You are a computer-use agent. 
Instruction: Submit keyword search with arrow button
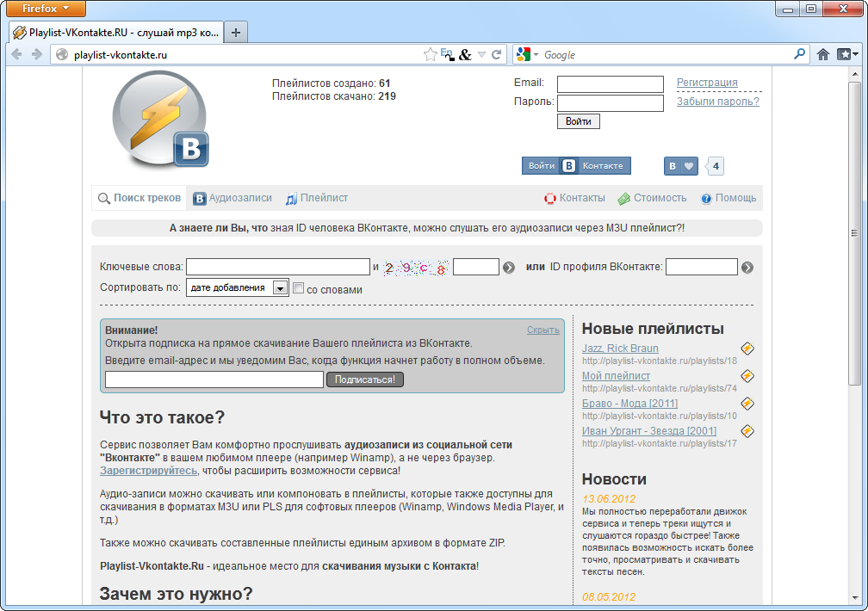pos(509,268)
